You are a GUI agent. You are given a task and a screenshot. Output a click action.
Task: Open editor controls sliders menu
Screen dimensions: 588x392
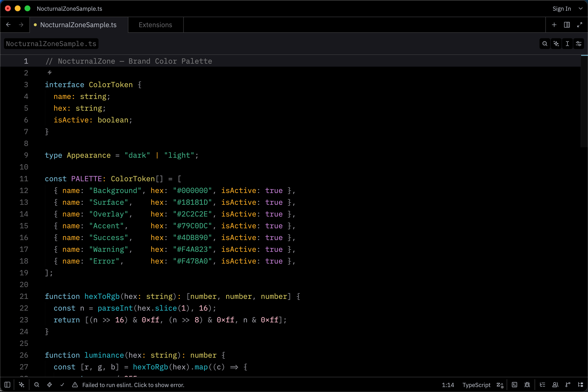pyautogui.click(x=579, y=44)
